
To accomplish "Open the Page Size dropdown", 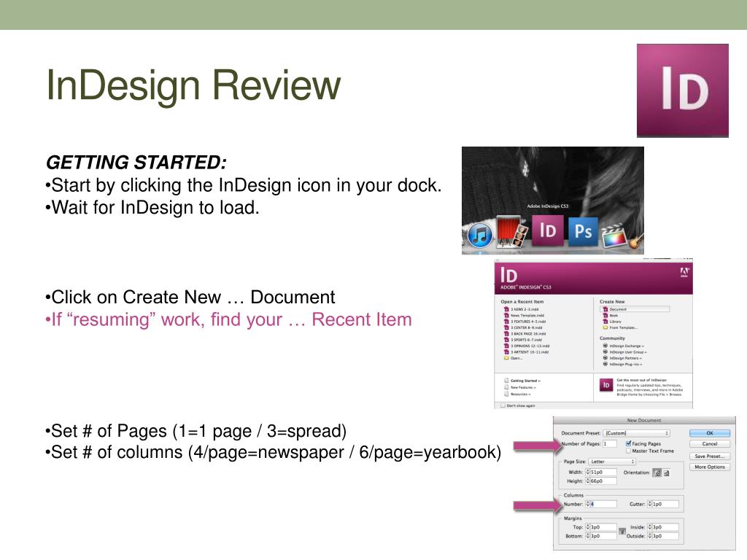I will 612,462.
